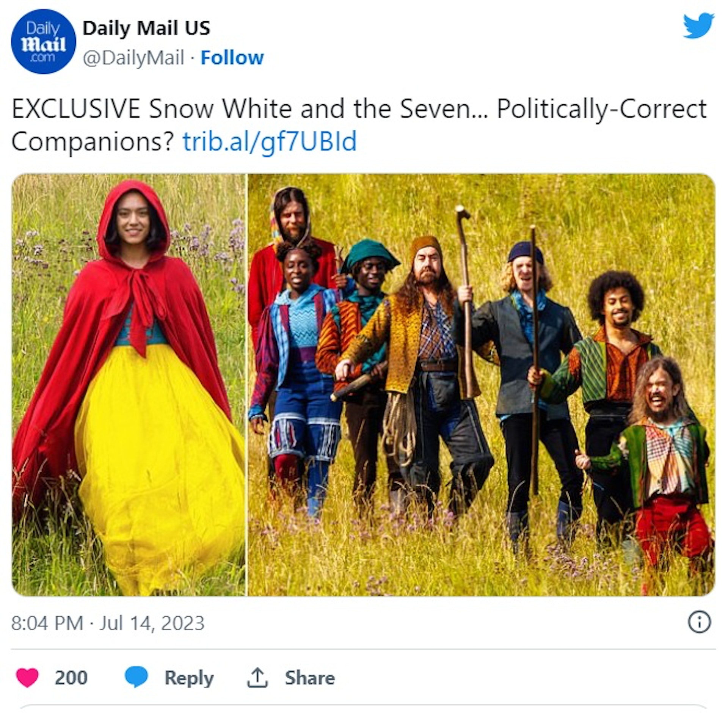This screenshot has height=713, width=728.
Task: Open the Twitter bird logo
Action: click(698, 25)
